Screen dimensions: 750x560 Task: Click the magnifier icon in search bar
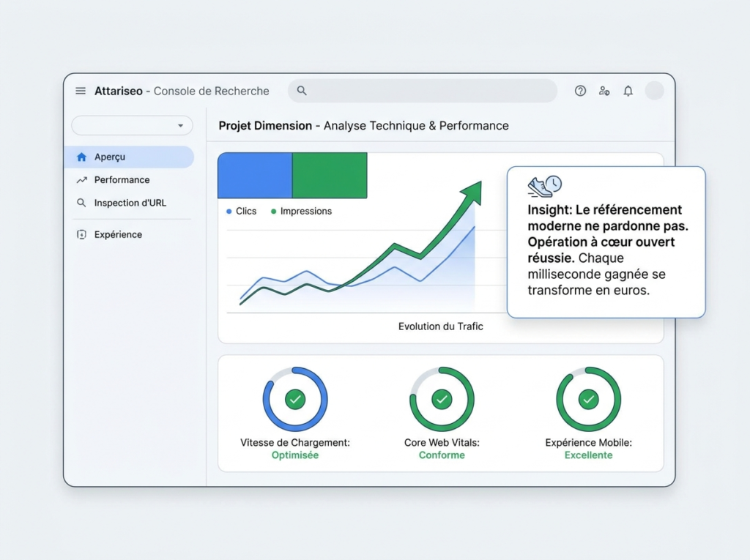pyautogui.click(x=302, y=91)
